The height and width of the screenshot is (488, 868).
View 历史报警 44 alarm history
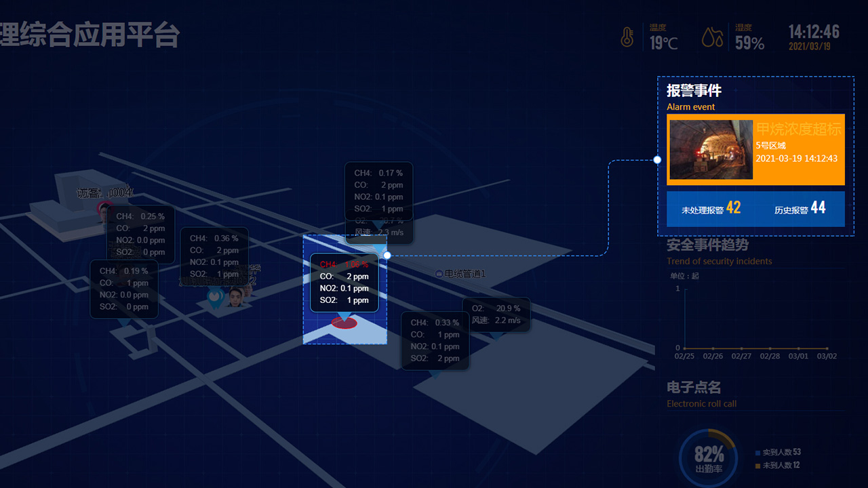pyautogui.click(x=800, y=209)
